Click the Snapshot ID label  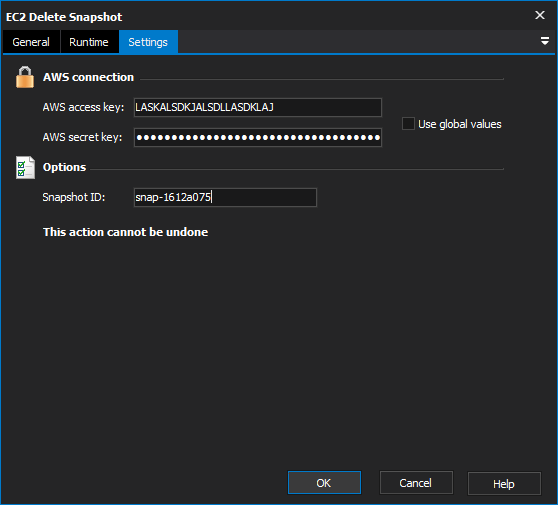(x=74, y=197)
